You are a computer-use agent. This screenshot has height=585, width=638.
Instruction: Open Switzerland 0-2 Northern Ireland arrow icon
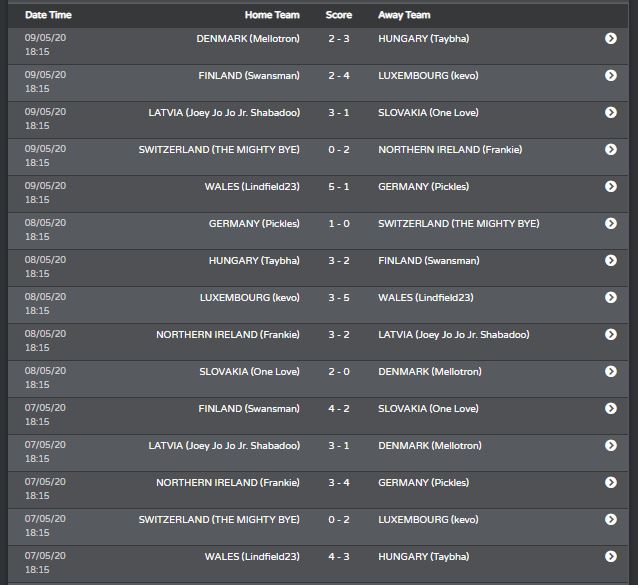click(x=610, y=149)
